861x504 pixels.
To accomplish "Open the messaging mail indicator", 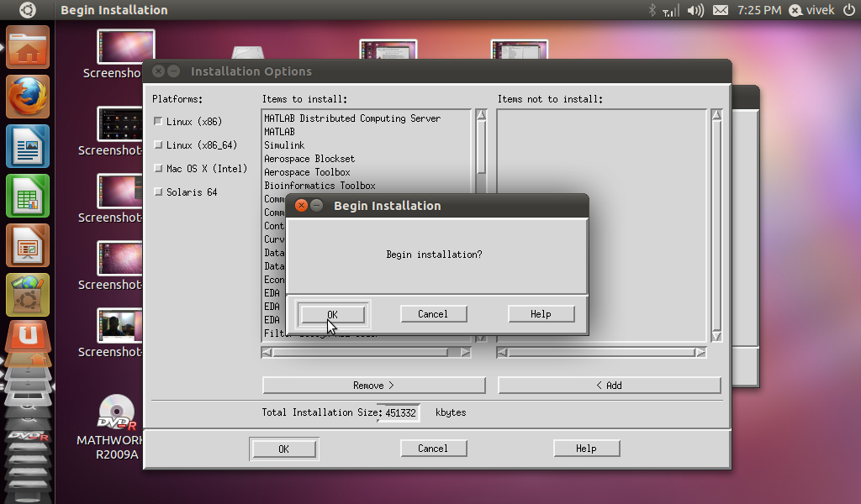I will click(721, 10).
